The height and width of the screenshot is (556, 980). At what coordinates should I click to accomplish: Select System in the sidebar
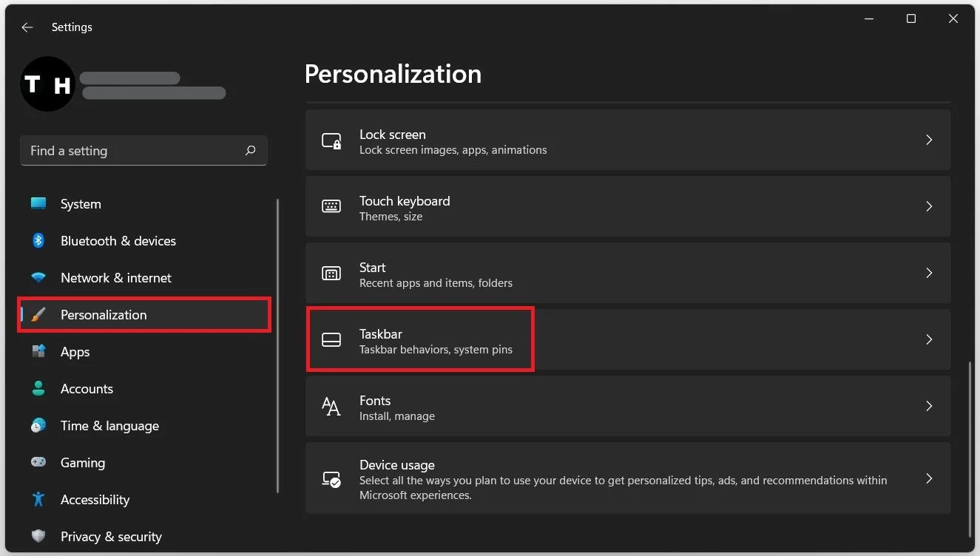coord(144,204)
